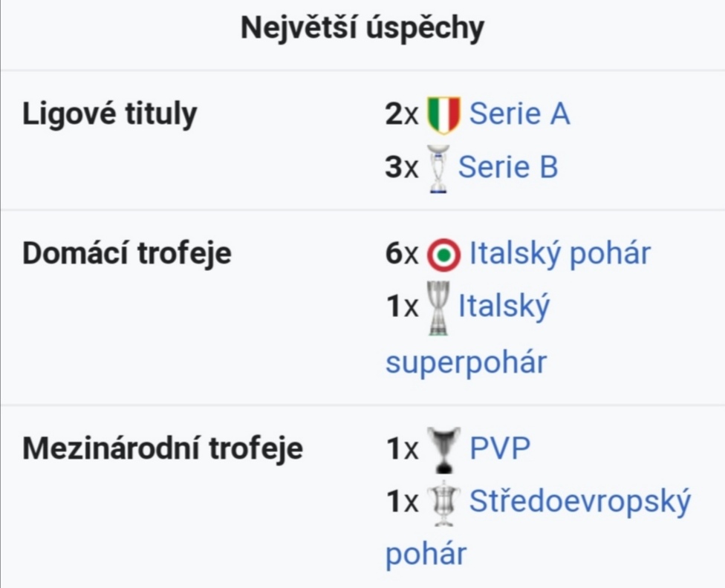Click the Středoevropský pohár trophy icon

click(443, 503)
